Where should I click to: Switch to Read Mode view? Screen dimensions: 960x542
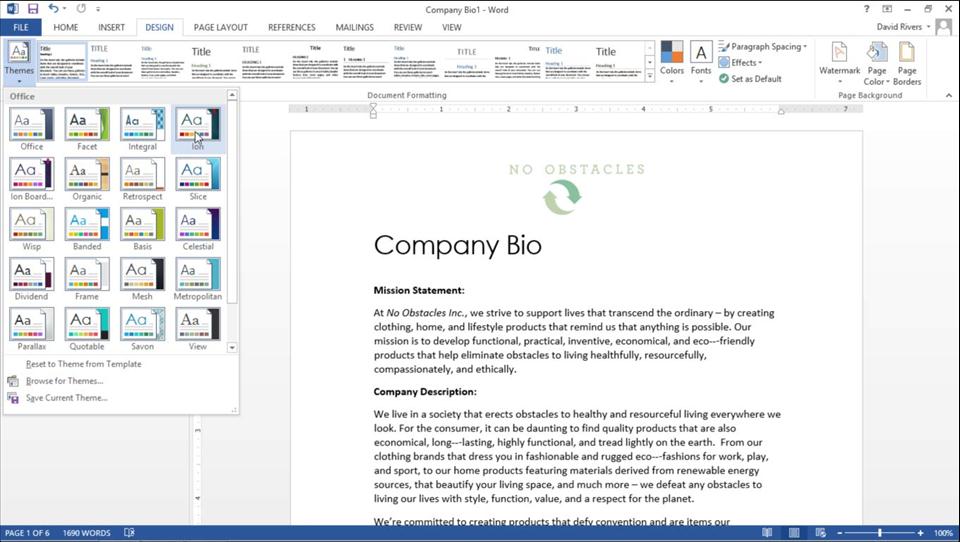click(x=767, y=533)
